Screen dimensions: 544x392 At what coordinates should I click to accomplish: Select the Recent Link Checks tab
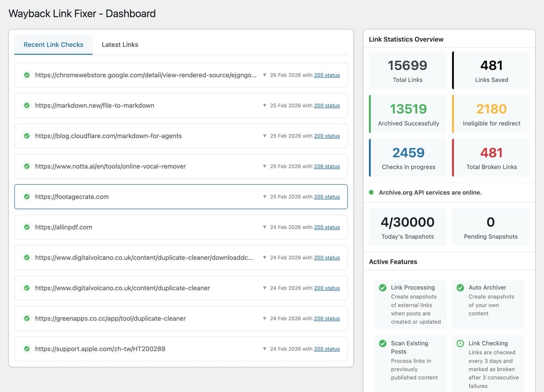click(x=54, y=45)
